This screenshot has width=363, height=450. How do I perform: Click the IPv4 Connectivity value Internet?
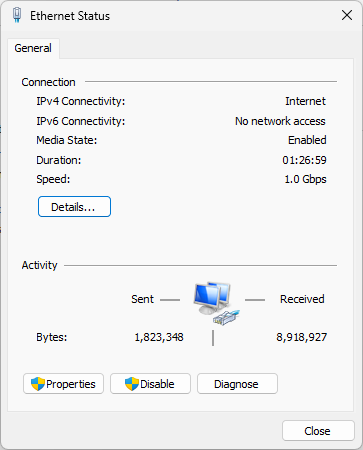[x=305, y=101]
